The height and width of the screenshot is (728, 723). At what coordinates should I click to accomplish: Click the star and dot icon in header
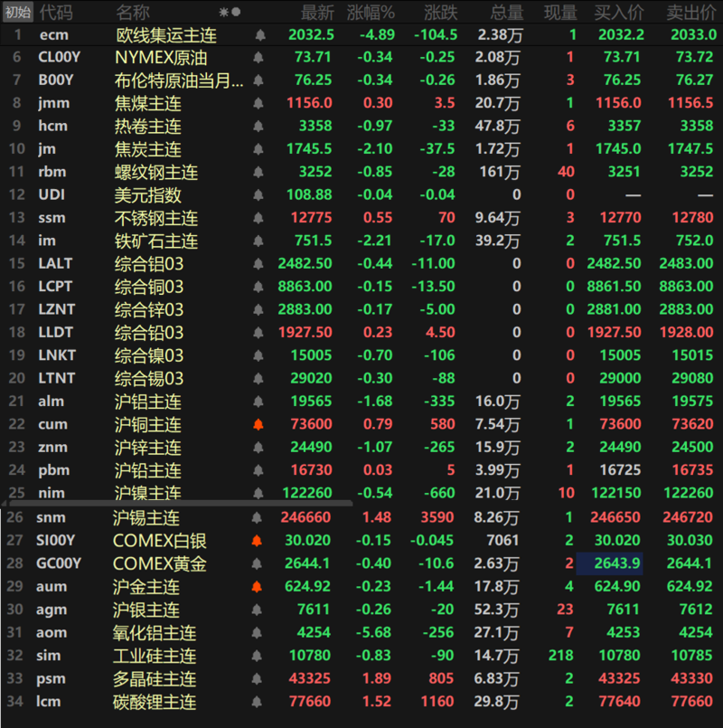[x=230, y=13]
